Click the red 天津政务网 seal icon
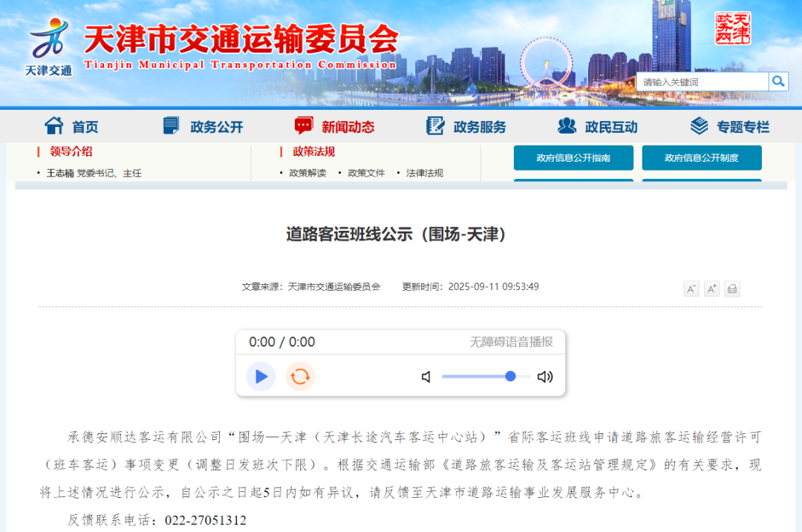Image resolution: width=802 pixels, height=532 pixels. [732, 29]
